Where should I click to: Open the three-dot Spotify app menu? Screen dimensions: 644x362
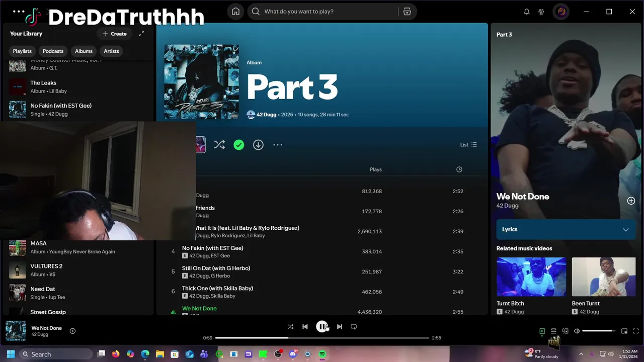[19, 11]
